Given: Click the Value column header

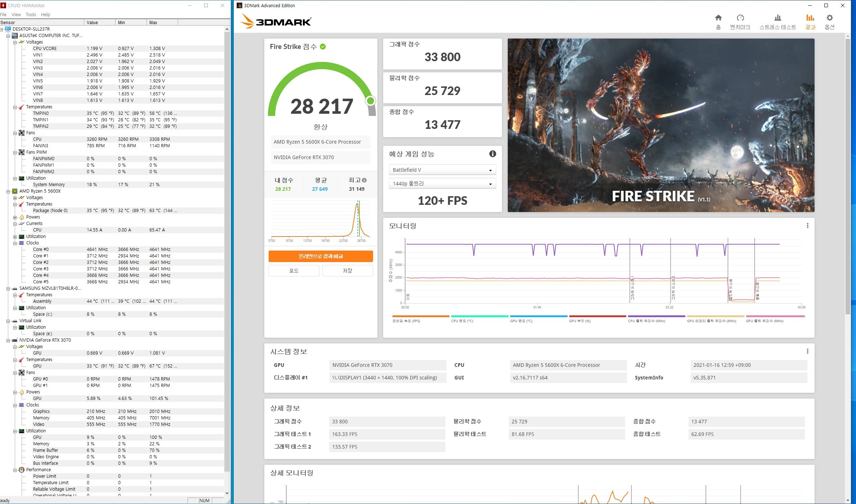Looking at the screenshot, I should pyautogui.click(x=100, y=22).
